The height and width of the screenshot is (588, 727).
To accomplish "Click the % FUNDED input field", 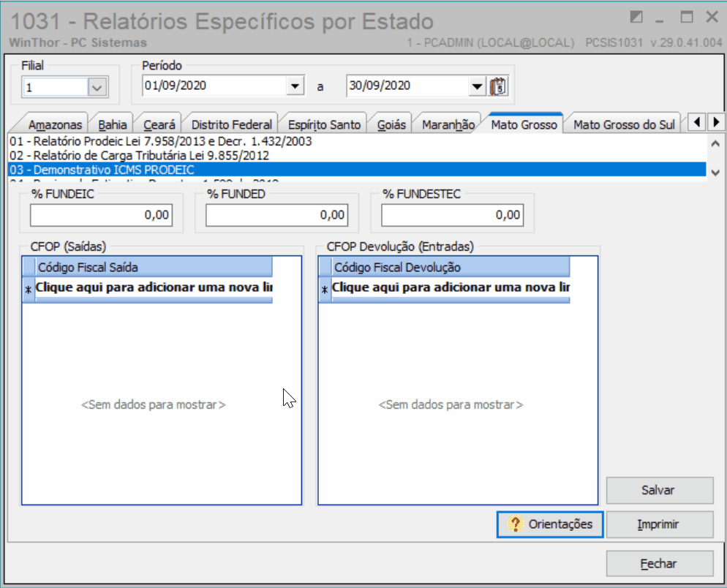I will point(276,215).
